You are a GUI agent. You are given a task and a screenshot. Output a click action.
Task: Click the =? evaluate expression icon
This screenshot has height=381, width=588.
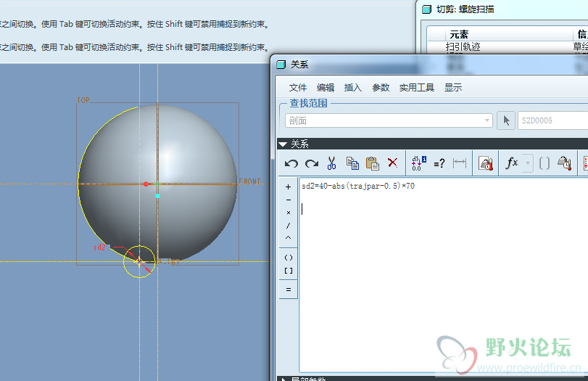point(439,163)
